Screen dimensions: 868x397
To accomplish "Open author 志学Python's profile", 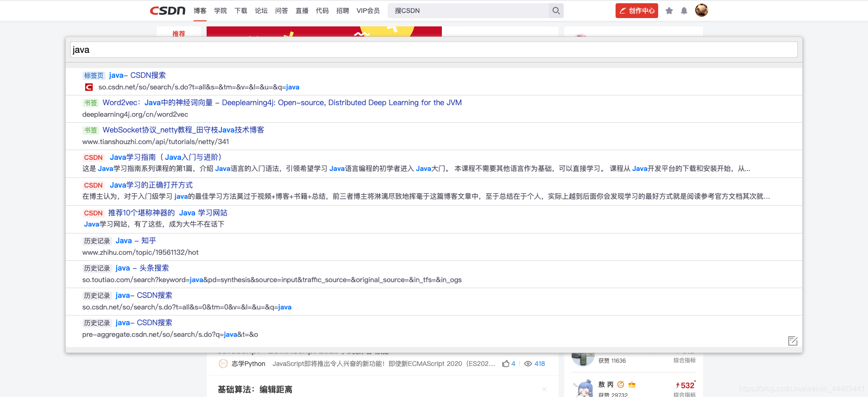I will (248, 364).
